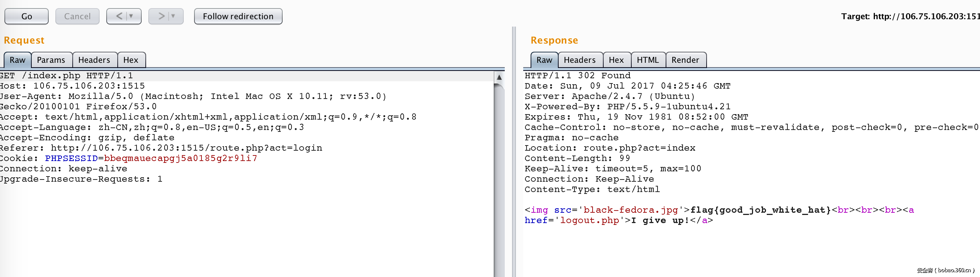Image resolution: width=980 pixels, height=277 pixels.
Task: Open the Response Headers tab
Action: click(580, 60)
